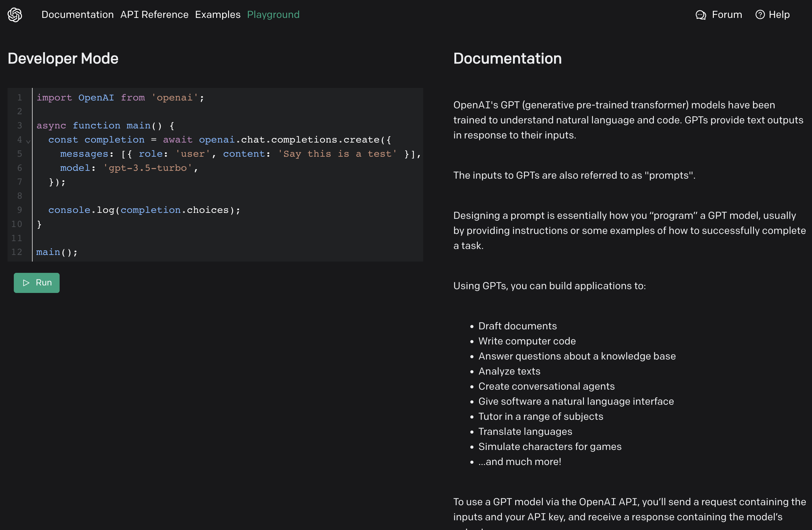Image resolution: width=812 pixels, height=530 pixels.
Task: Open the Documentation nav item
Action: (77, 15)
